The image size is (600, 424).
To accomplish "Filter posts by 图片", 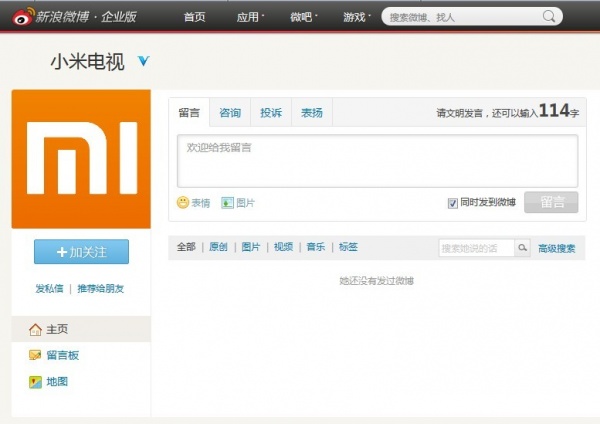I will click(251, 247).
